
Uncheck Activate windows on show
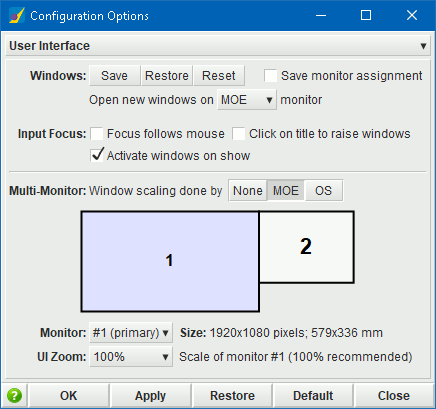point(97,155)
